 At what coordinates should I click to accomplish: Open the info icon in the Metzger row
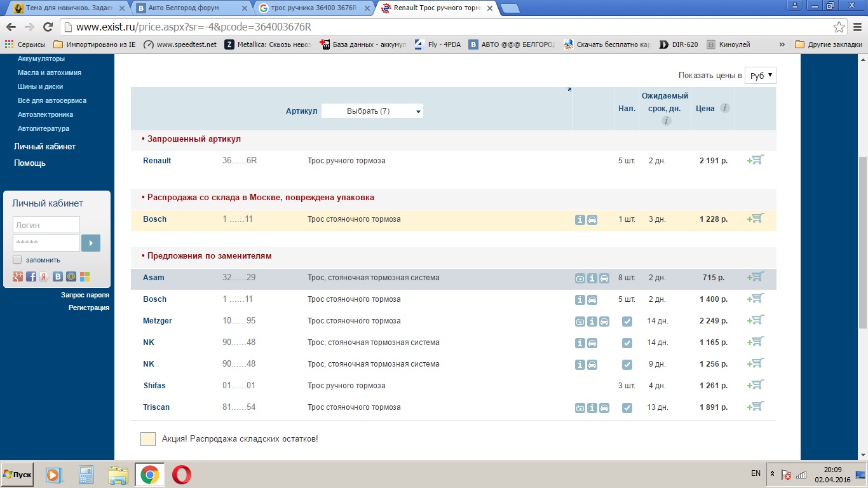[x=592, y=322]
